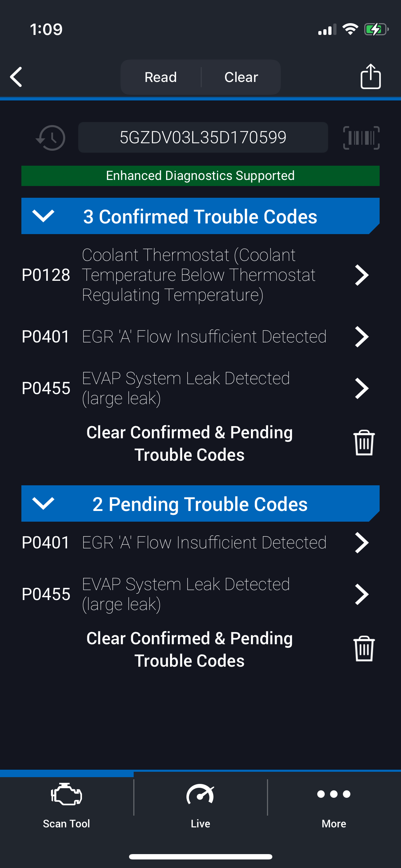Collapse the 3 Confirmed Trouble Codes section

[43, 216]
